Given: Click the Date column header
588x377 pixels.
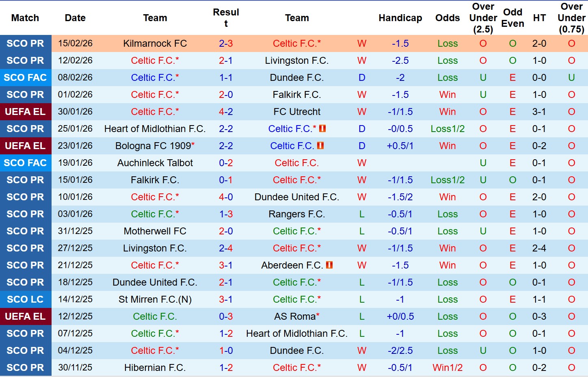Looking at the screenshot, I should (x=75, y=18).
